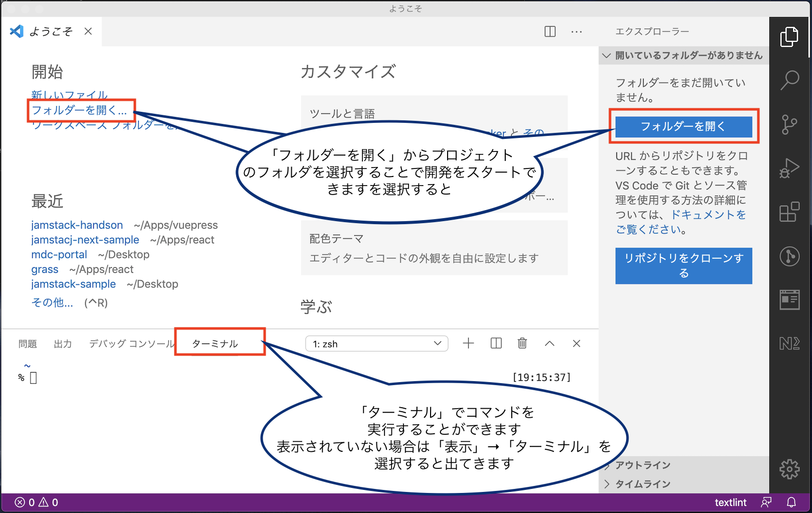This screenshot has width=812, height=513.
Task: Click the その他... recent link
Action: [52, 302]
